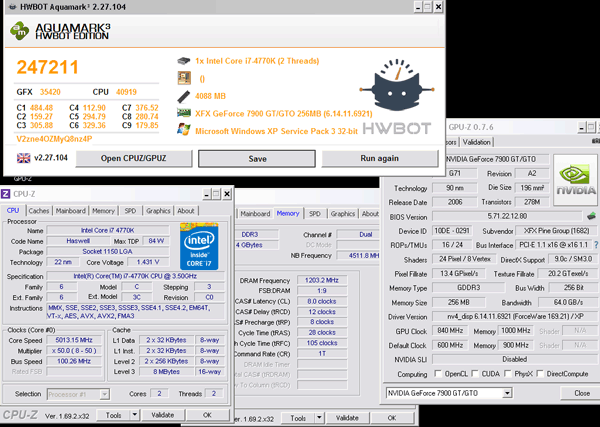This screenshot has width=600, height=427.
Task: Open the Validation tab in GPU-Z
Action: click(x=476, y=142)
